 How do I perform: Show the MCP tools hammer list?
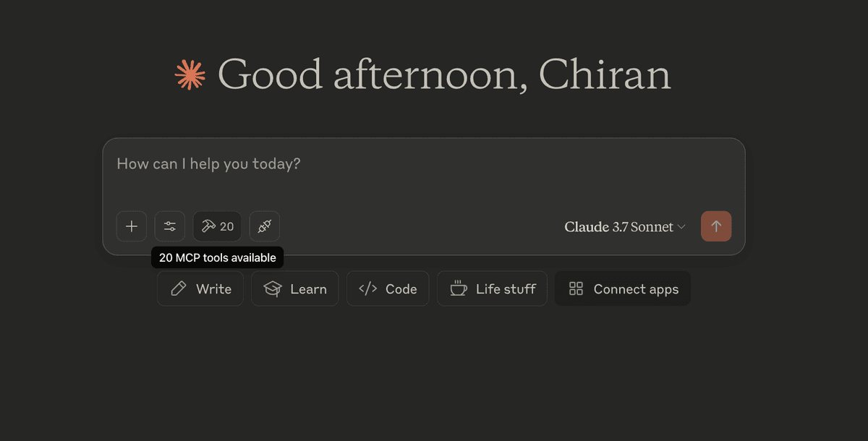click(x=217, y=226)
